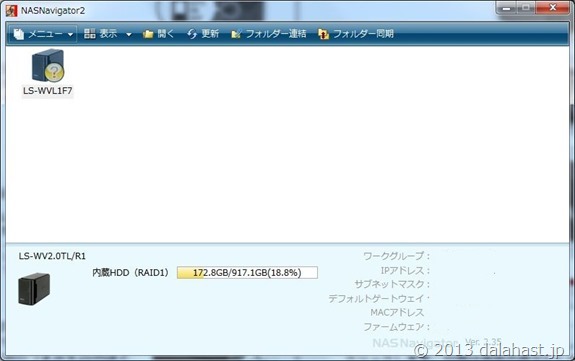Screen dimensions: 575x361
Task: Click the 内蔵HDD usage bar showing 18.8%
Action: [247, 273]
